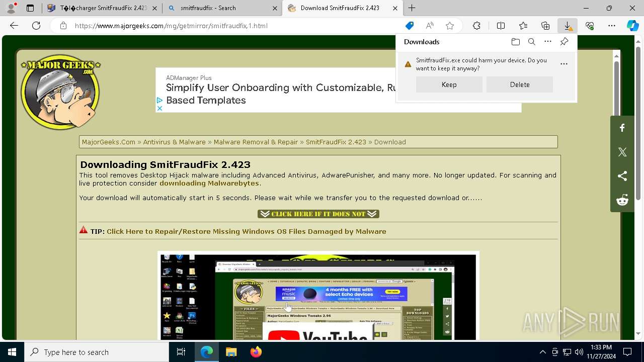Open downloads folder icon in Downloads panel
This screenshot has width=644, height=362.
515,42
